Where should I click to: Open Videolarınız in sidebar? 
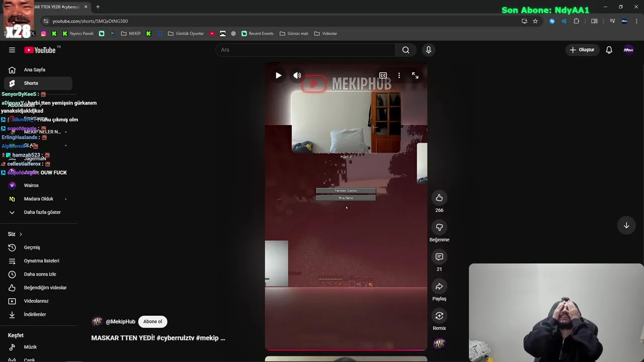[38, 301]
